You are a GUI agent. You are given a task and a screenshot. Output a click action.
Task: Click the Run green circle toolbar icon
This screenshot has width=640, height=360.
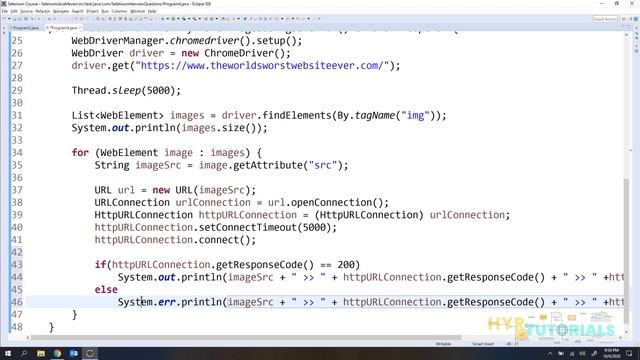click(173, 19)
